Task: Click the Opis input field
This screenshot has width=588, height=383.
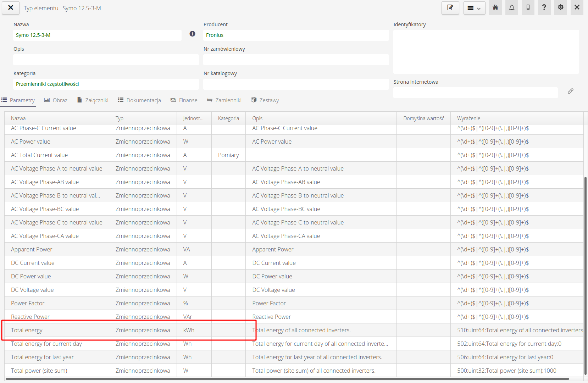Action: (x=106, y=60)
